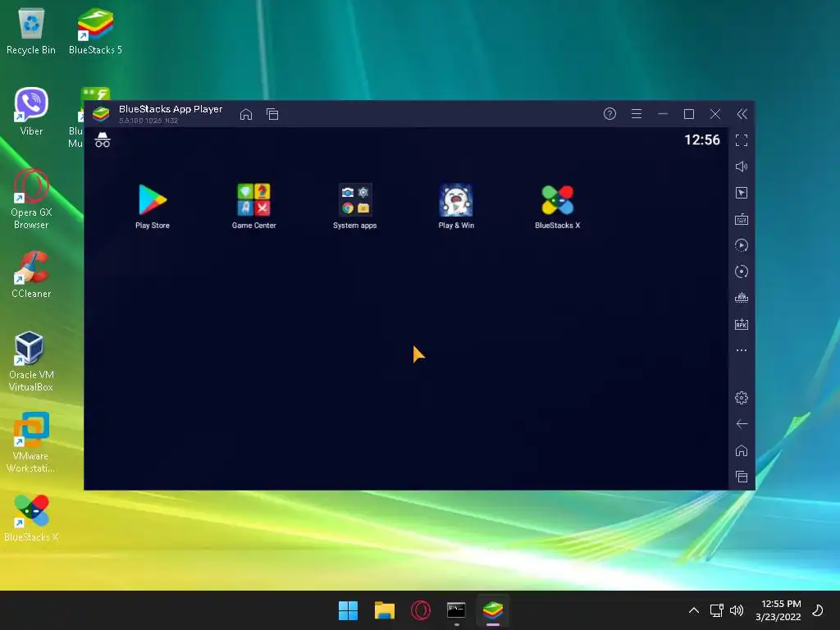Open Opera GX from taskbar
Viewport: 840px width, 630px height.
(421, 610)
